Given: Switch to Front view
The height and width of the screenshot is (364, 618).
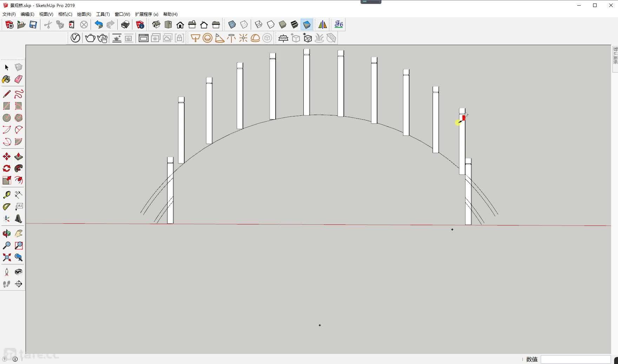Looking at the screenshot, I should tap(180, 25).
